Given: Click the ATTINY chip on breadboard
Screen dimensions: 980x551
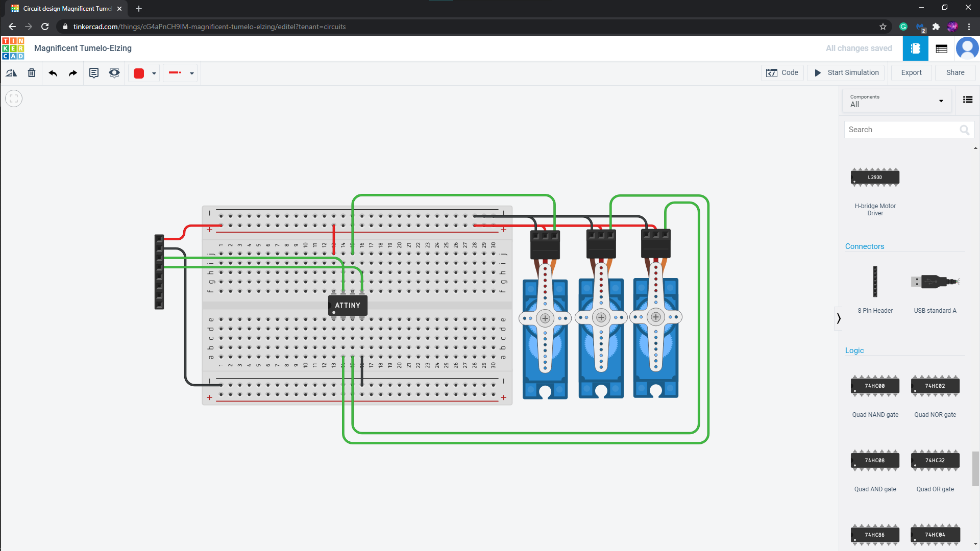Looking at the screenshot, I should click(348, 305).
